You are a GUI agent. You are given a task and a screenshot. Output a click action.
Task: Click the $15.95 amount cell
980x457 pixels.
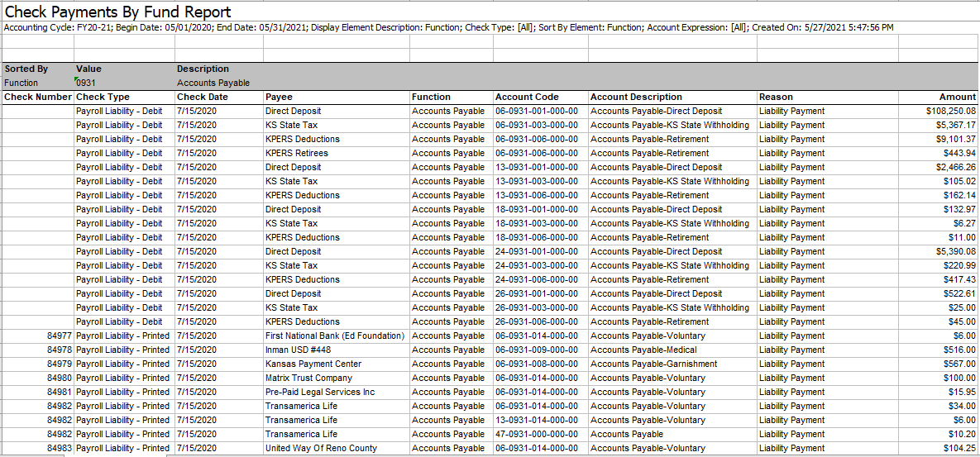(x=938, y=392)
